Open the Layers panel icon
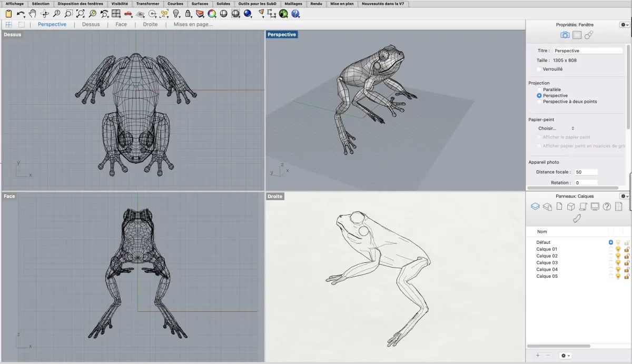Image resolution: width=632 pixels, height=364 pixels. coord(535,206)
